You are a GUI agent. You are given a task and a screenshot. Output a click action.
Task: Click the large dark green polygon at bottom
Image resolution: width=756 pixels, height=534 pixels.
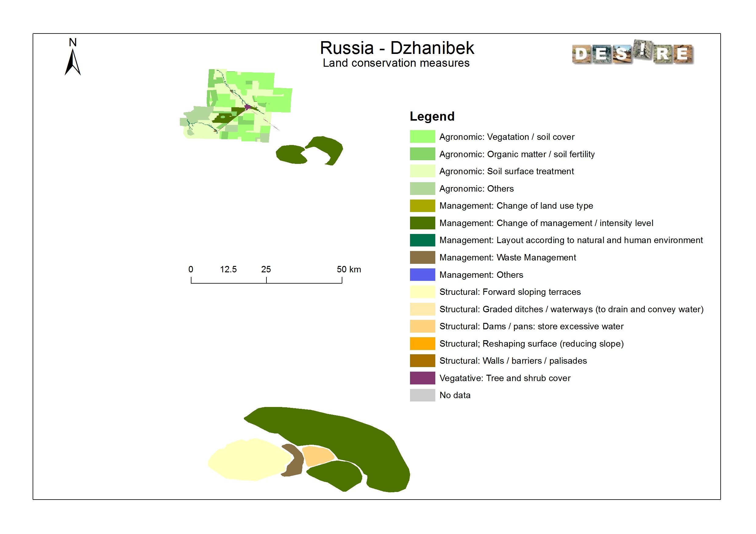(x=346, y=431)
